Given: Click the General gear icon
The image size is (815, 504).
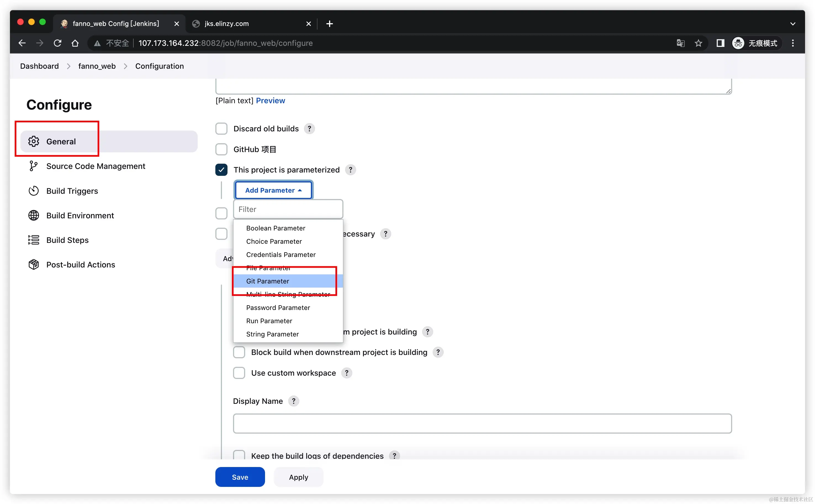Looking at the screenshot, I should [34, 141].
